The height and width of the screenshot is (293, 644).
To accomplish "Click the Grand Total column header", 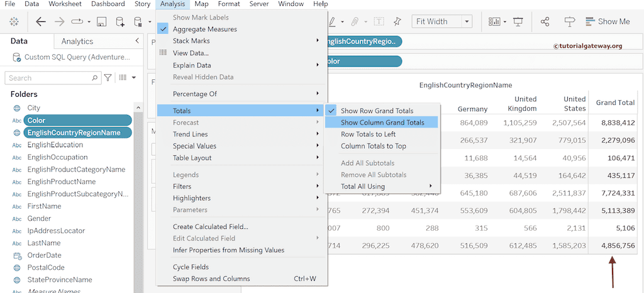I will [x=615, y=102].
